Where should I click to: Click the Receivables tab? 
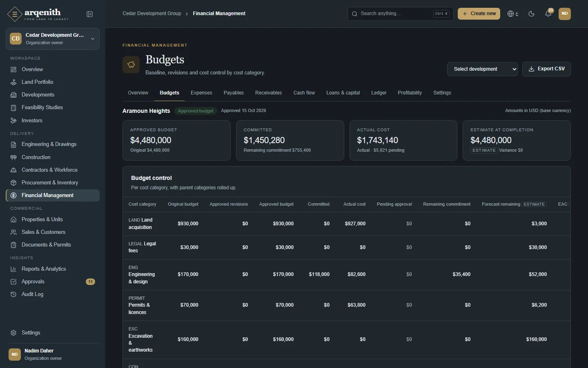tap(268, 93)
